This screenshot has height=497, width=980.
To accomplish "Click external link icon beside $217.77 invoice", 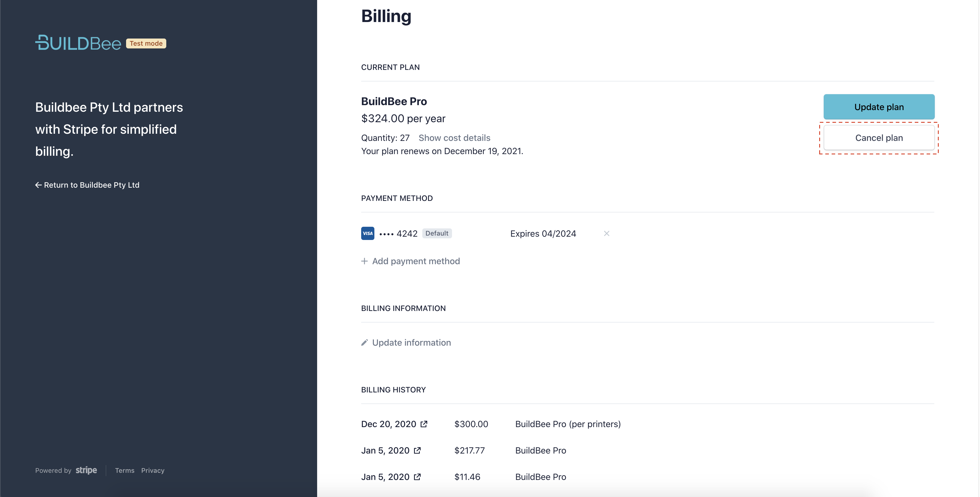I will tap(417, 450).
